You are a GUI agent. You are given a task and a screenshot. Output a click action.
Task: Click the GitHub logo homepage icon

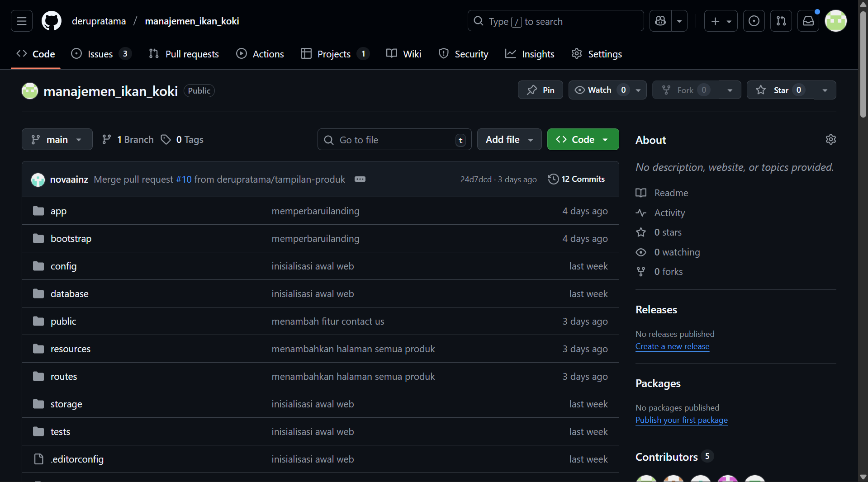coord(52,21)
